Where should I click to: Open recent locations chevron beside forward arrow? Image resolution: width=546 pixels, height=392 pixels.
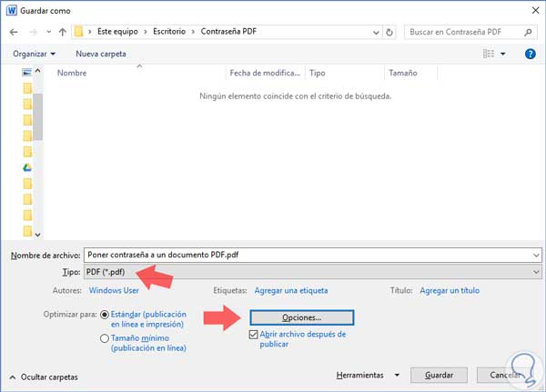[49, 32]
